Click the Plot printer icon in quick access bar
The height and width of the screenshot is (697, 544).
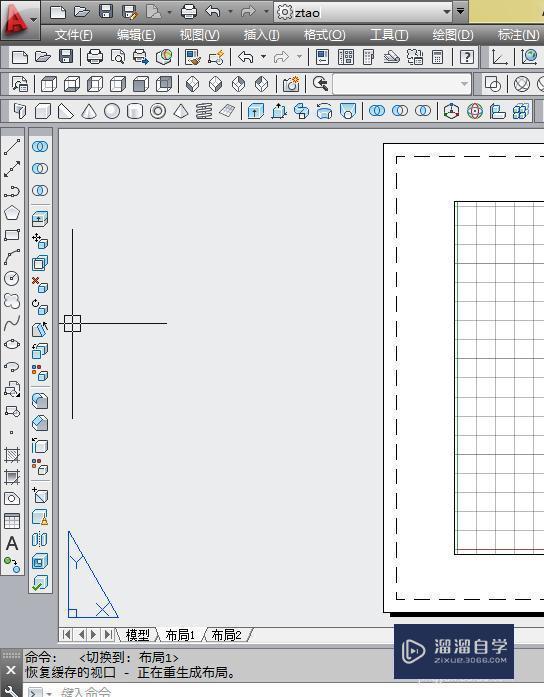pos(188,11)
